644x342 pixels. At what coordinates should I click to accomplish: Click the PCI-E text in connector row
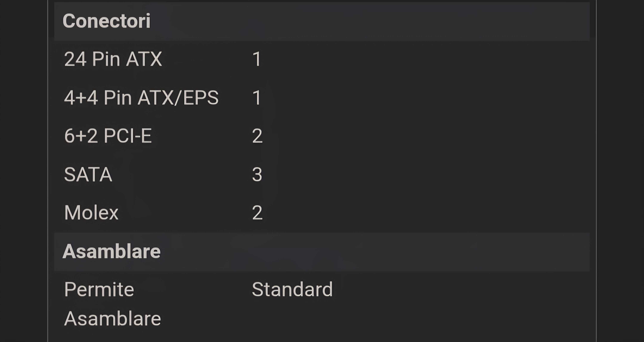(128, 136)
